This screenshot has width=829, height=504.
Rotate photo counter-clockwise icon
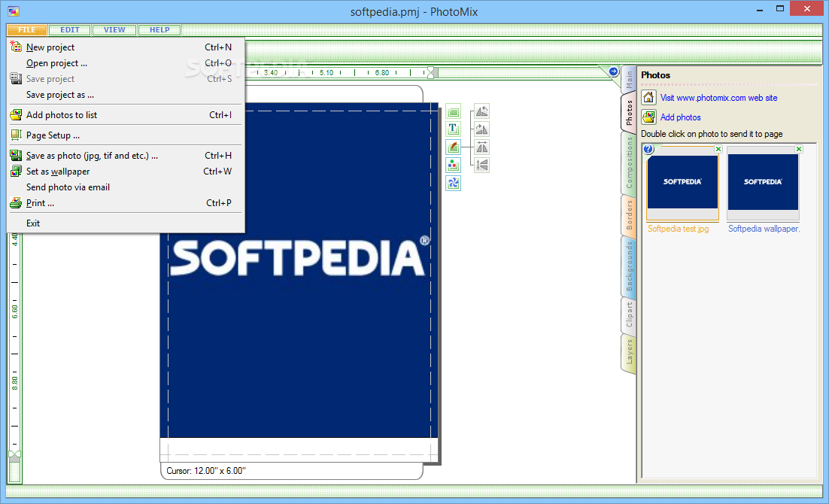pos(481,111)
